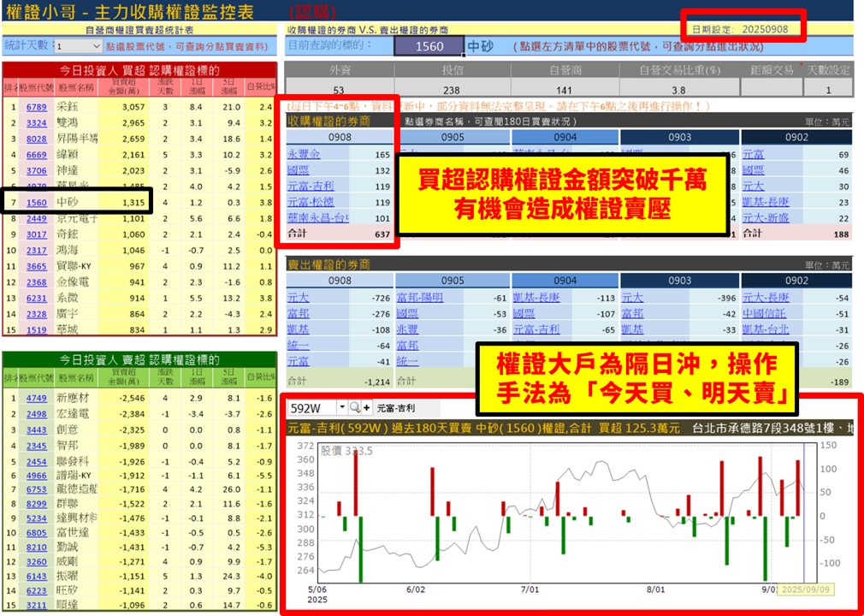Click the magnifier search icon beside 592W
The width and height of the screenshot is (864, 616).
click(355, 408)
